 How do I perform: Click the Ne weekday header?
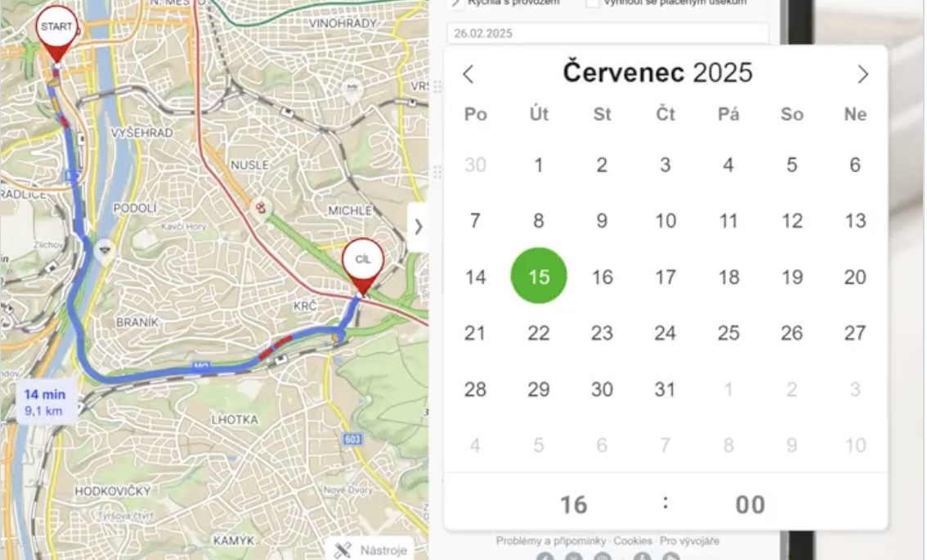click(x=855, y=114)
